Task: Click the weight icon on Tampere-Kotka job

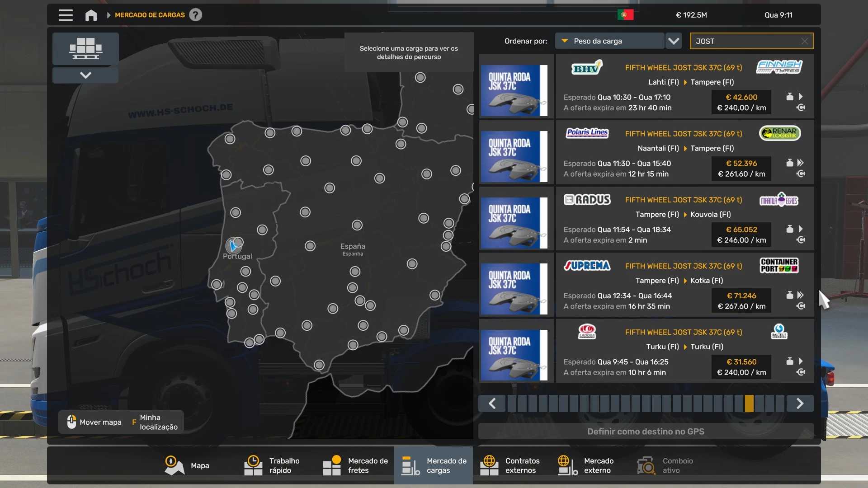Action: [789, 295]
